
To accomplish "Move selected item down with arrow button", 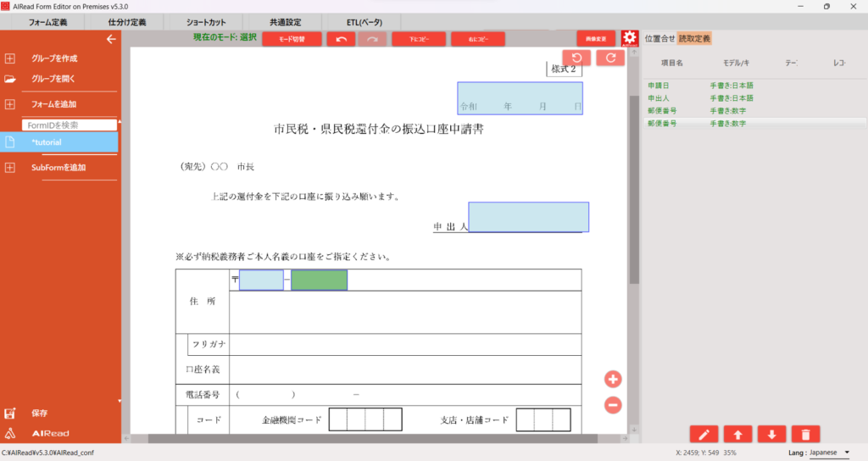I will pos(771,434).
